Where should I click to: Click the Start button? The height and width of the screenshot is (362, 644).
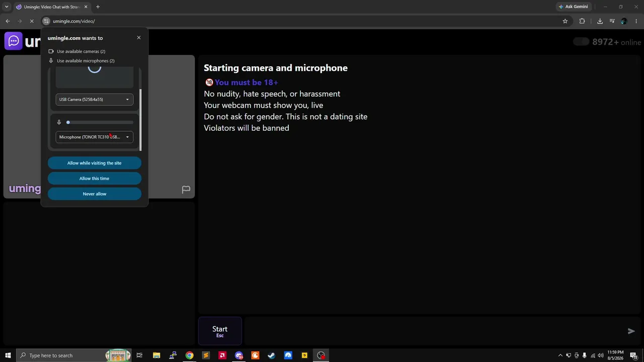[x=220, y=331]
